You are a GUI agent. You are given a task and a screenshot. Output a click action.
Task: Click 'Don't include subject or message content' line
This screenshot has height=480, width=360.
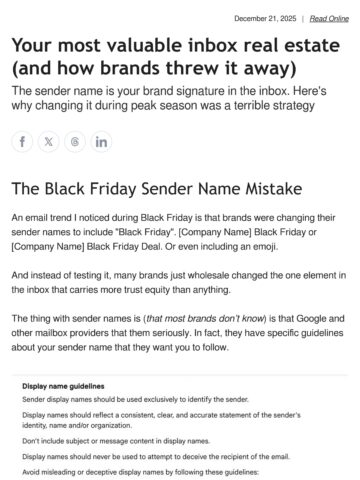[x=116, y=441]
